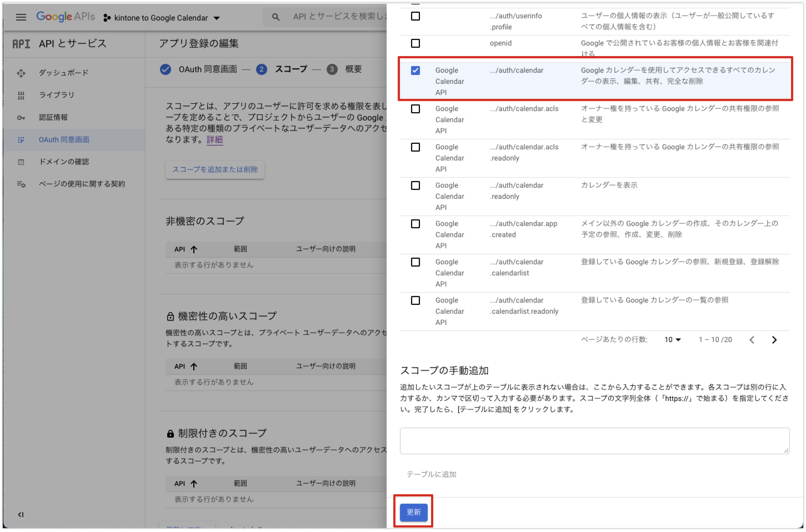Viewport: 806px width, 532px height.
Task: Open the hamburger navigation menu
Action: coord(21,17)
